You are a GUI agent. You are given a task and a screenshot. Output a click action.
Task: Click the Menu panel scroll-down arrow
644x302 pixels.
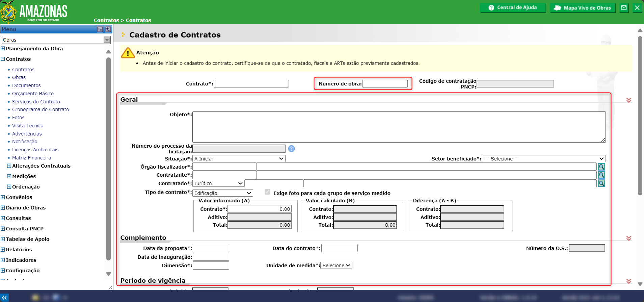[x=108, y=274]
